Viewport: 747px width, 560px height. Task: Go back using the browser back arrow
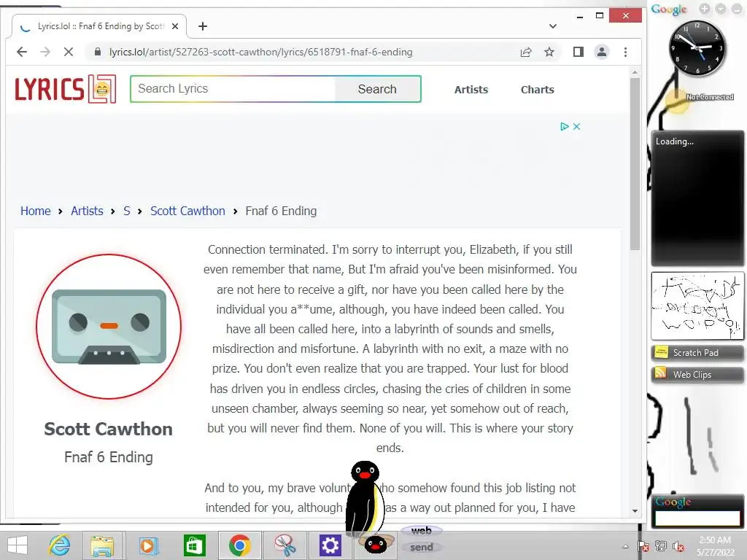click(x=22, y=52)
